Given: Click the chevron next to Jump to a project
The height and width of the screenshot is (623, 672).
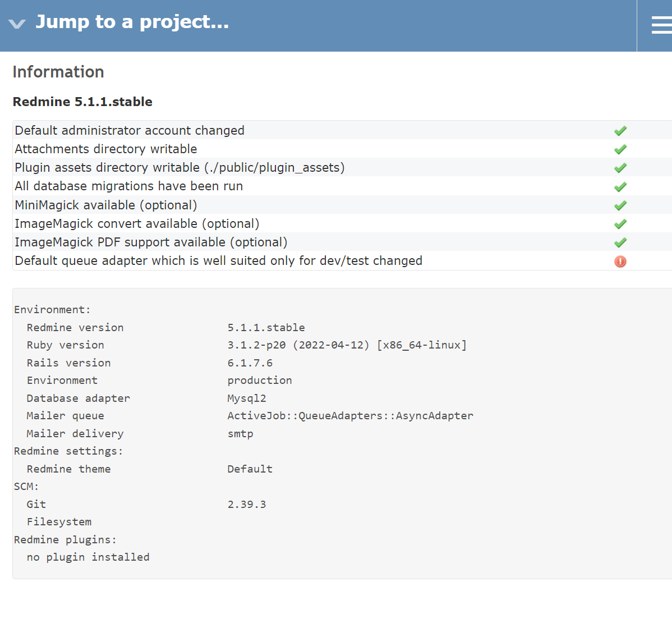Looking at the screenshot, I should [17, 24].
